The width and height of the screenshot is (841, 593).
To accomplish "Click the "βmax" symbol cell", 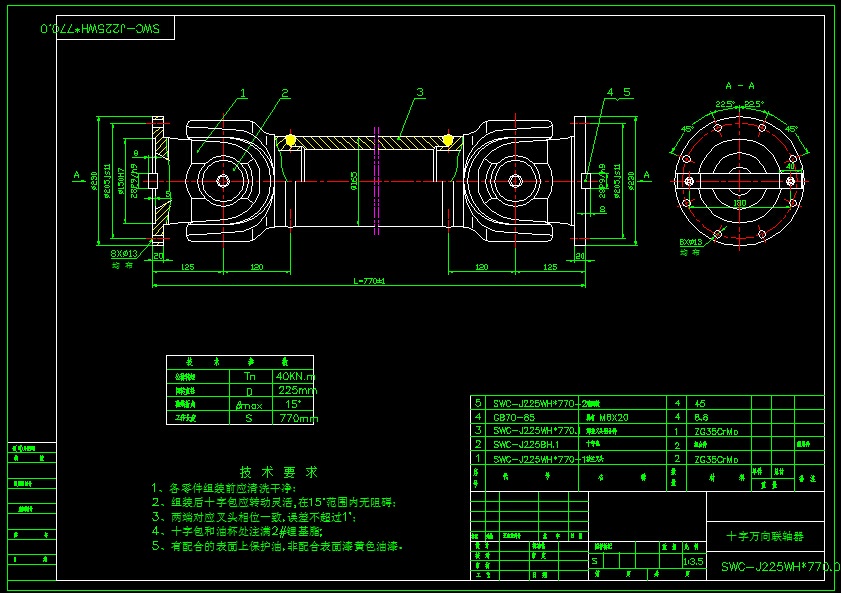I will click(x=249, y=405).
